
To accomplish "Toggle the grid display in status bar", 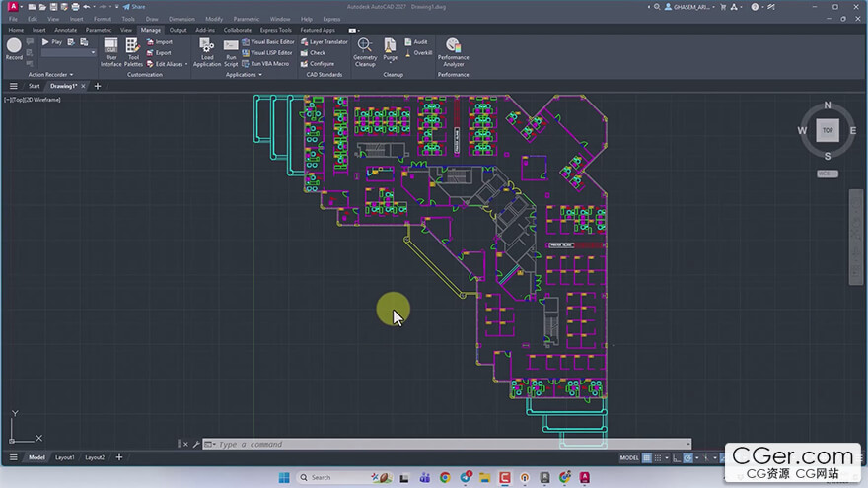I will tap(648, 458).
